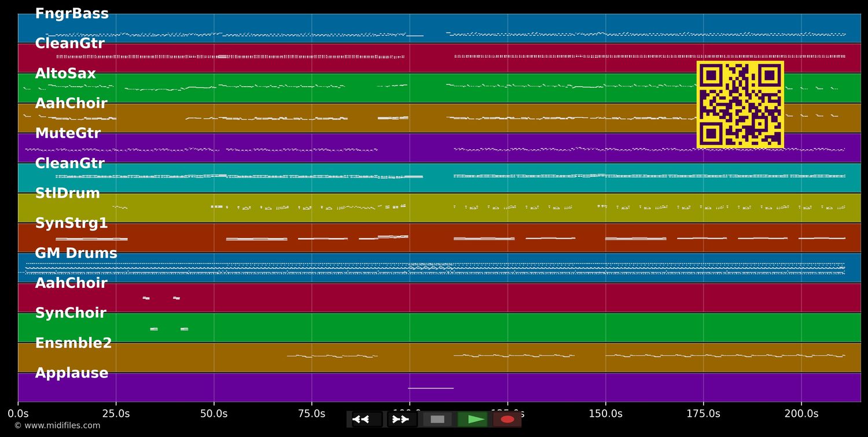The image size is (868, 437).
Task: Expand the SynStrg1 track
Action: point(72,223)
